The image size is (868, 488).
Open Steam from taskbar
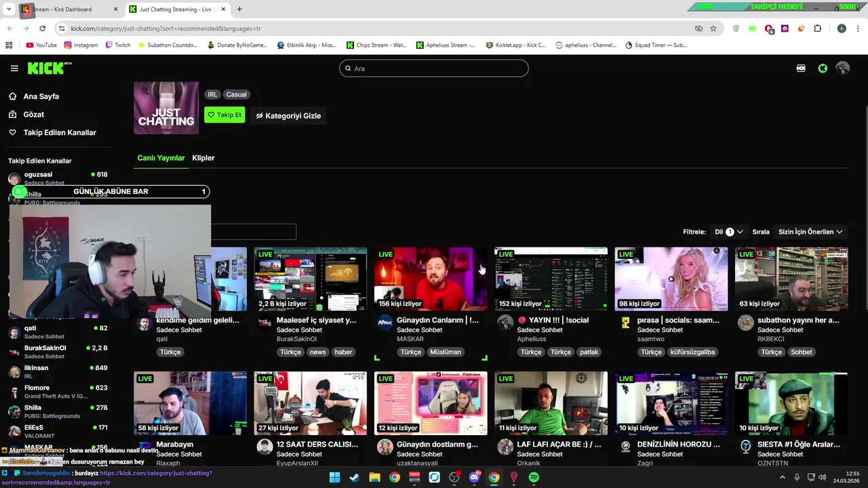[355, 478]
